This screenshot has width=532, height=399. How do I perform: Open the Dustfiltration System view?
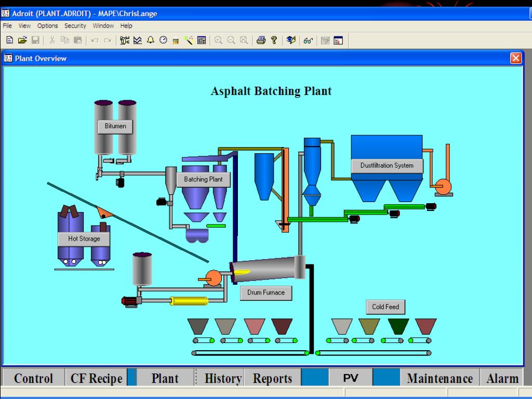[x=387, y=165]
